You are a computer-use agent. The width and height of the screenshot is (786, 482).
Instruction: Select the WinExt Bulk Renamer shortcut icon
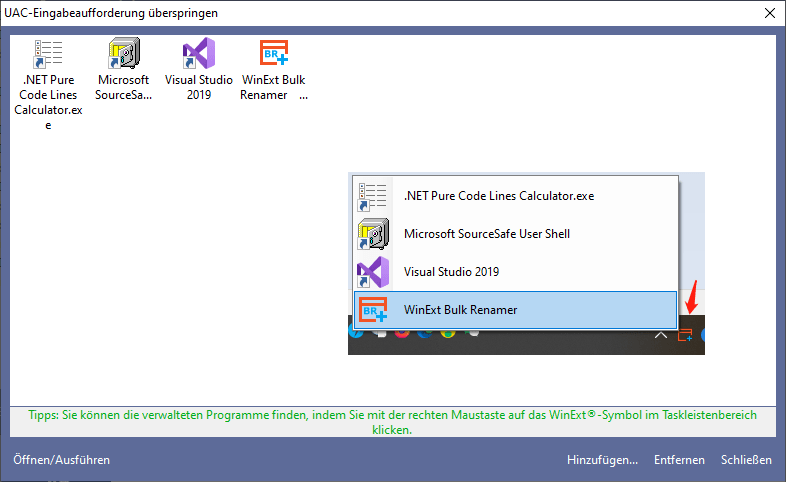[x=274, y=53]
